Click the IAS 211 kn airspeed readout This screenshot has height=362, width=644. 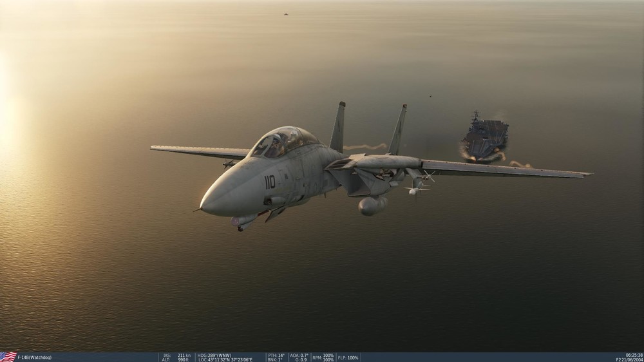pos(176,356)
